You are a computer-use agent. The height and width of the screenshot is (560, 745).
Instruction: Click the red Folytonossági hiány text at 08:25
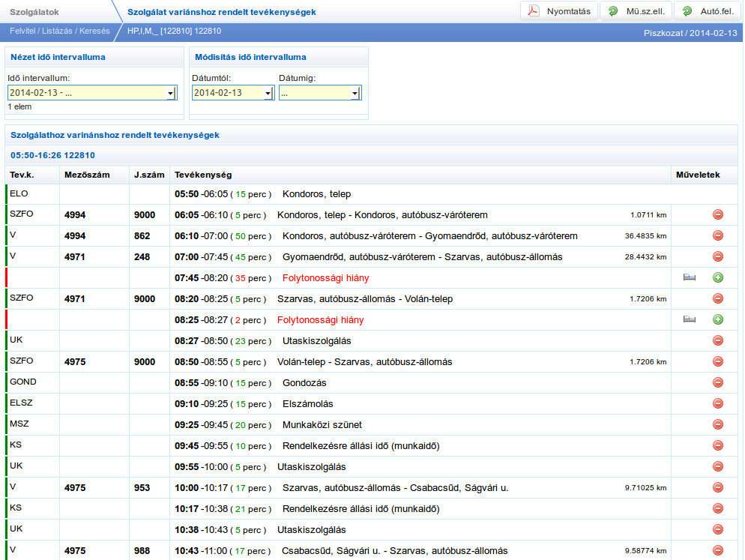point(320,320)
